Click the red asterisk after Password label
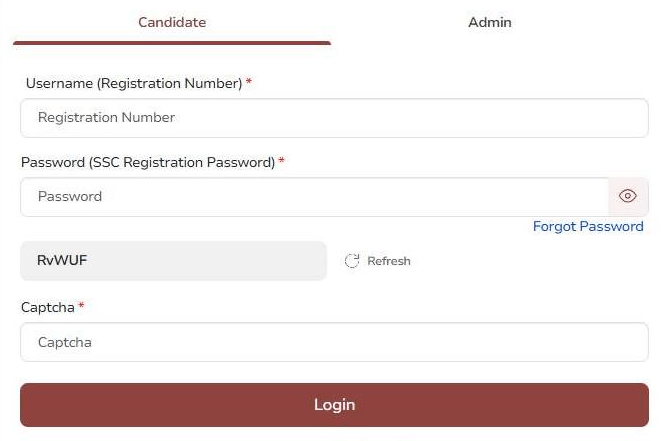 point(282,161)
